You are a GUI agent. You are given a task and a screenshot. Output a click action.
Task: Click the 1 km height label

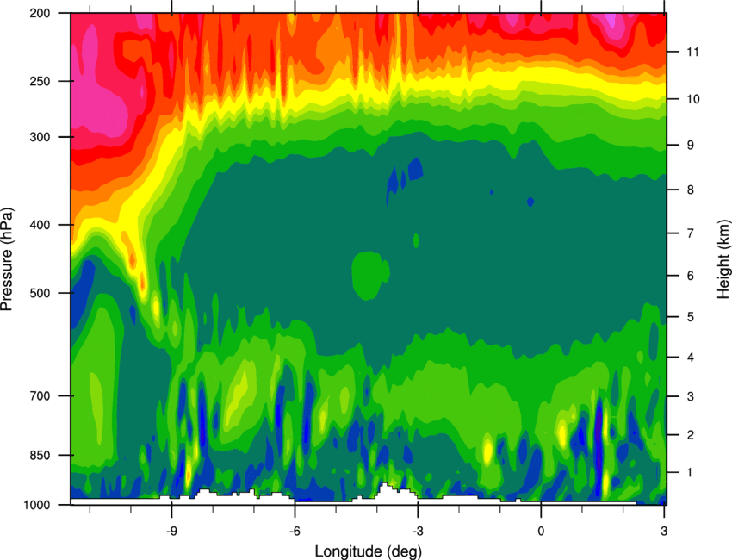690,473
